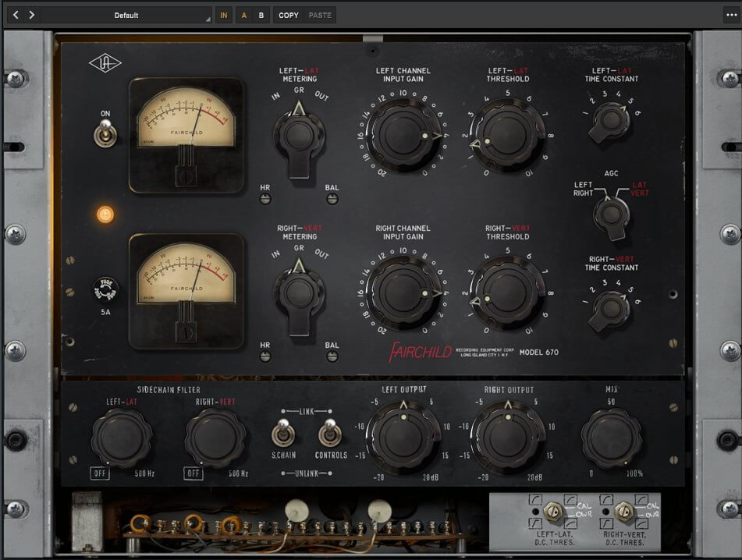Click the upper Left-Lat VU meter

coord(186,135)
